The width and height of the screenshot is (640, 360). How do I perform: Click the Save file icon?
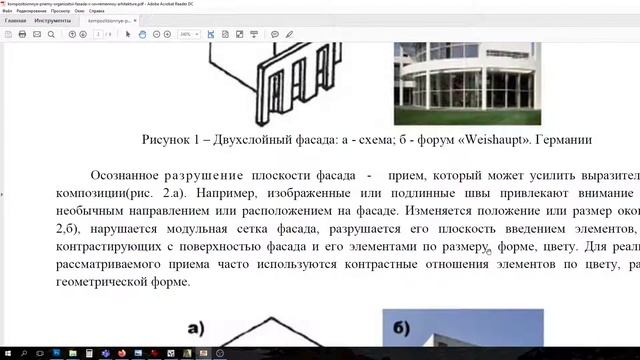coord(8,35)
